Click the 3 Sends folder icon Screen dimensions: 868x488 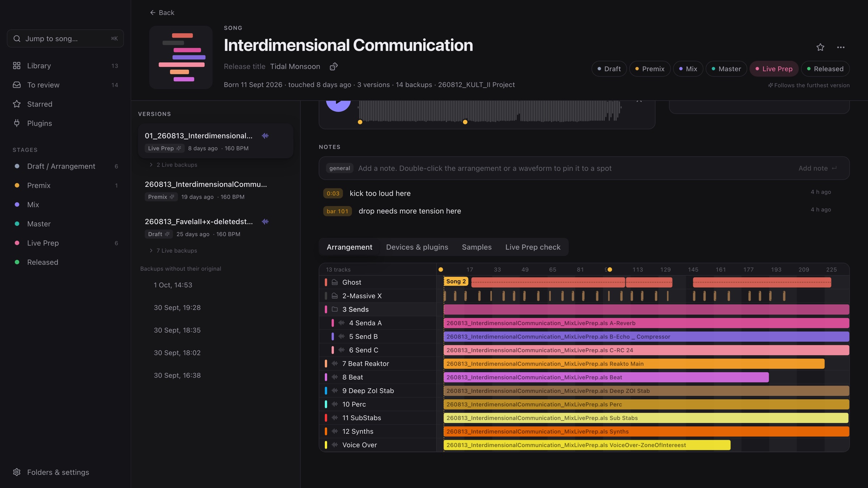[x=335, y=309]
